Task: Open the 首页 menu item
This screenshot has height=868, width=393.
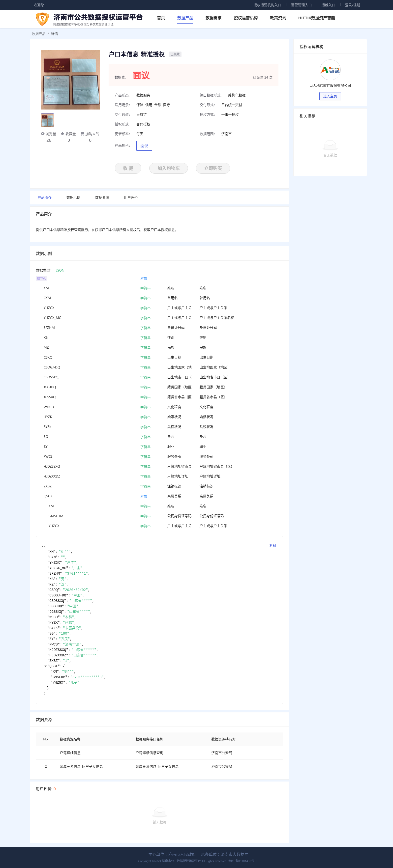Action: pos(161,18)
